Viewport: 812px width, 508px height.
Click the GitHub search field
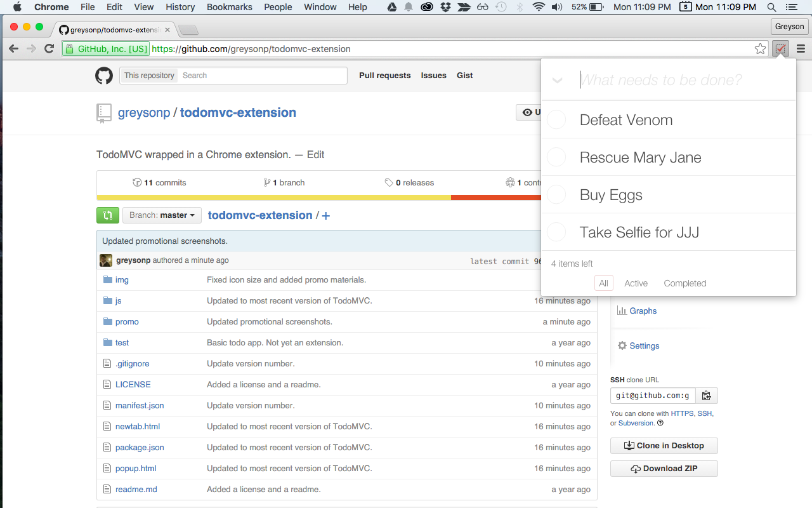(x=263, y=76)
